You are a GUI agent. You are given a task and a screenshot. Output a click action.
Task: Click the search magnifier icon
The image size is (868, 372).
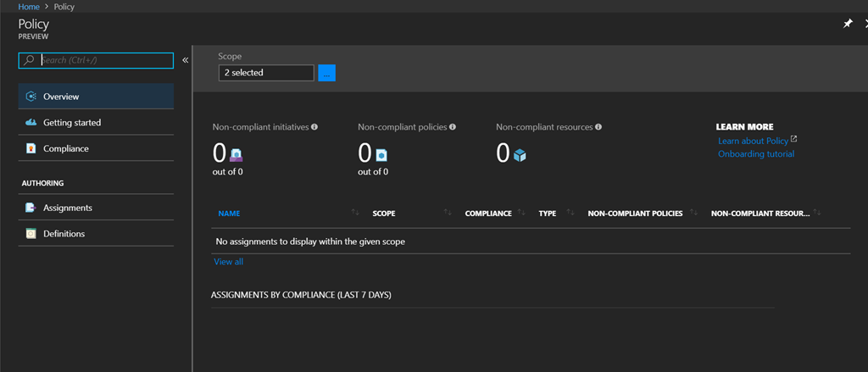[29, 60]
